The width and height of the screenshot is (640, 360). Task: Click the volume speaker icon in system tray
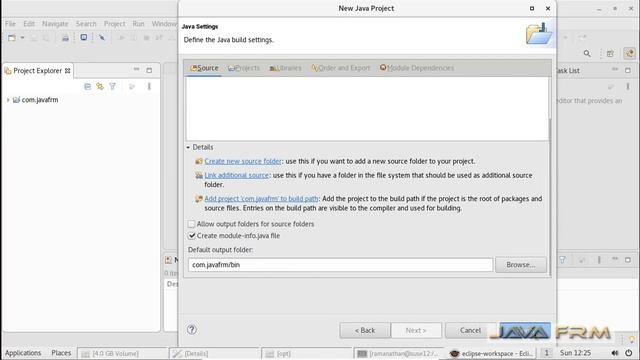[x=615, y=353]
